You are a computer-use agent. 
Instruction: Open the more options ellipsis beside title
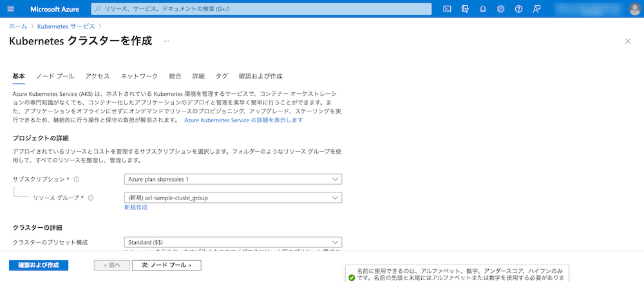pos(166,41)
